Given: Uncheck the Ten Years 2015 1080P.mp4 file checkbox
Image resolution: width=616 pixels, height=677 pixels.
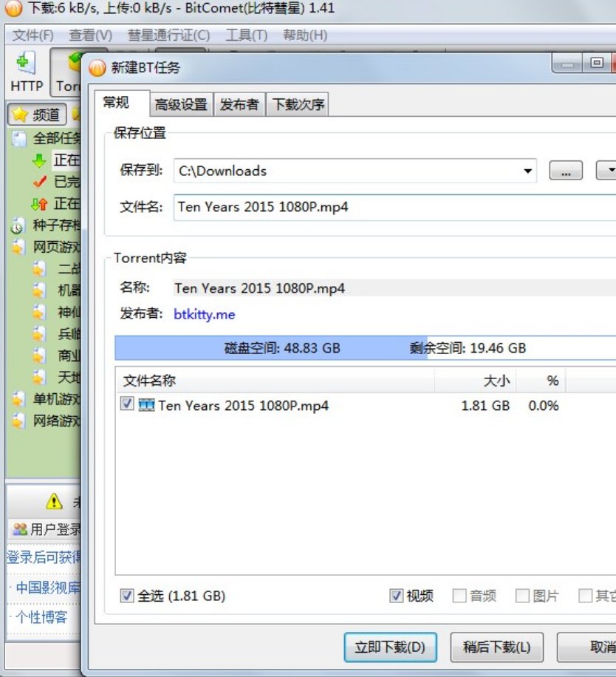Looking at the screenshot, I should 127,404.
